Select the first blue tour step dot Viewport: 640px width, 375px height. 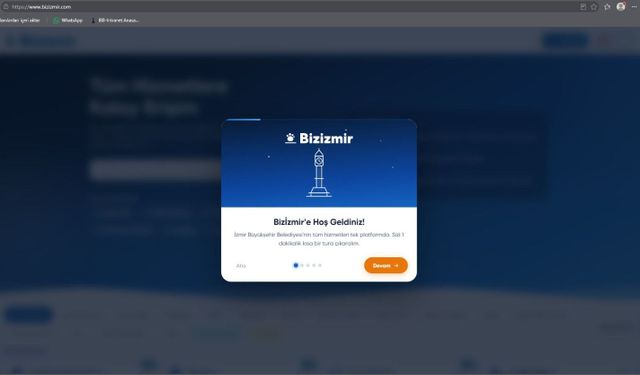point(296,265)
